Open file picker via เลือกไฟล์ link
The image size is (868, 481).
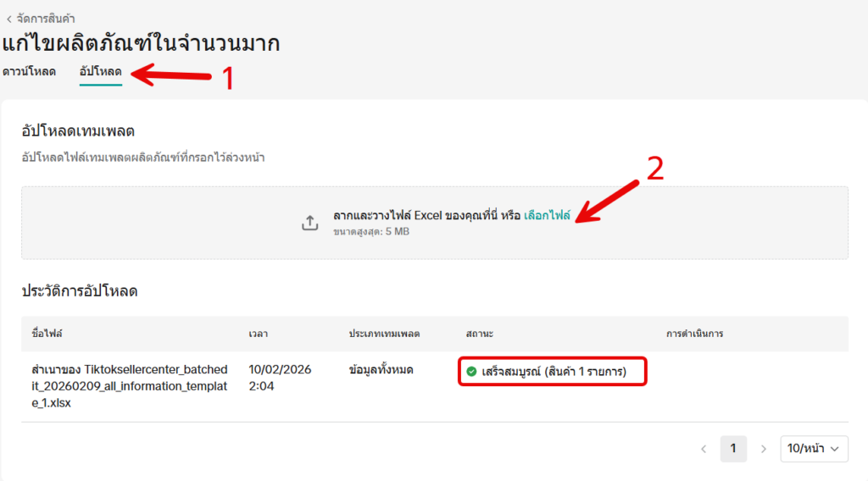[547, 216]
